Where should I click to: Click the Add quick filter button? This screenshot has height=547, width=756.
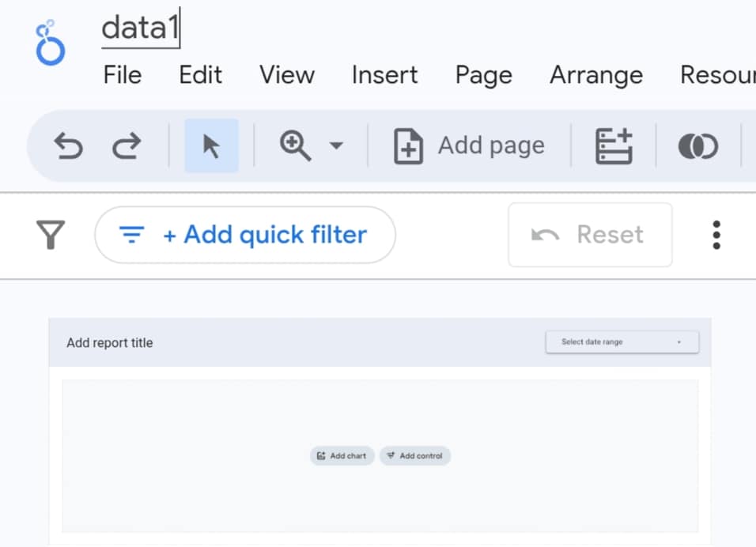click(244, 235)
